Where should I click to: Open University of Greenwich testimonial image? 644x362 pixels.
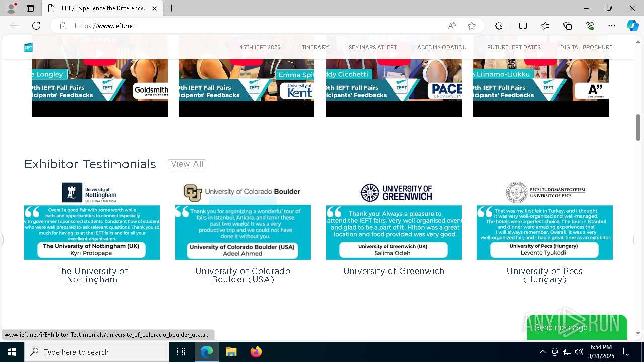[x=394, y=220]
